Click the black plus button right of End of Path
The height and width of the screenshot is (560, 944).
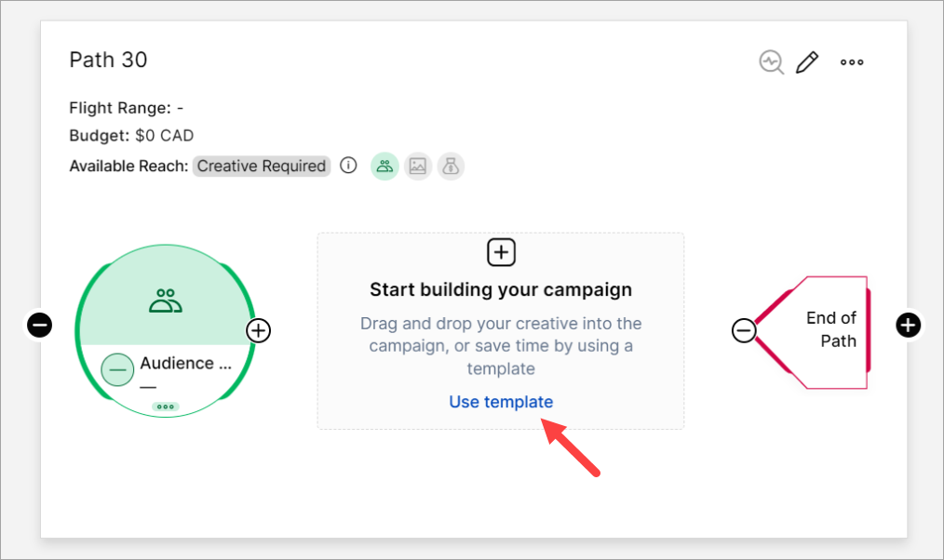tap(909, 325)
